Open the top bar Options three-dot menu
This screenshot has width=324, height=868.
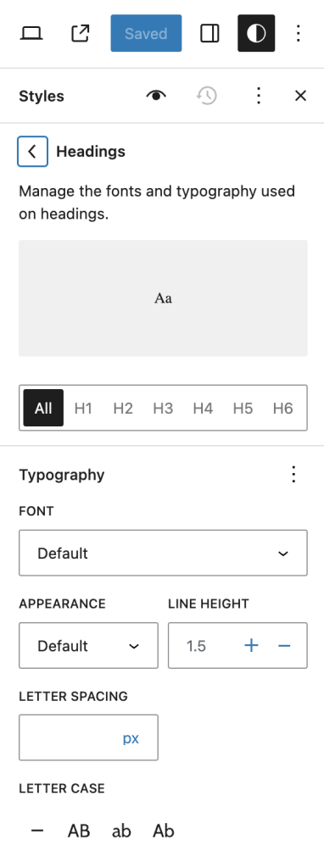click(299, 33)
